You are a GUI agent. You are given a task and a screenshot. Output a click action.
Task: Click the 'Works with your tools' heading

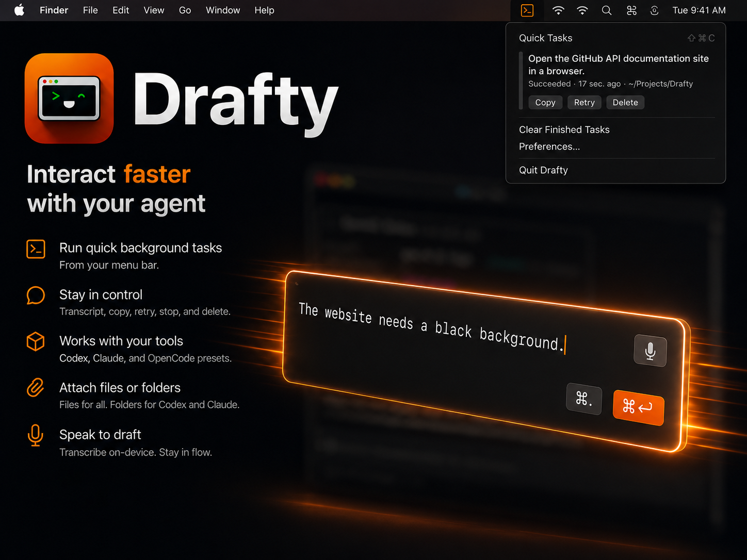coord(121,341)
